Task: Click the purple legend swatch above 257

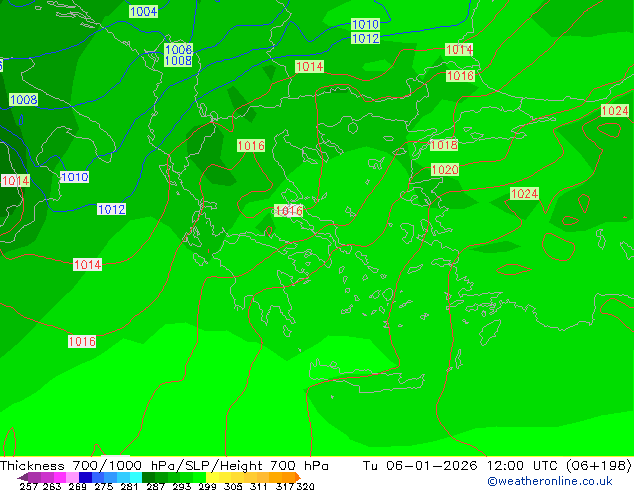Action: coord(34,477)
